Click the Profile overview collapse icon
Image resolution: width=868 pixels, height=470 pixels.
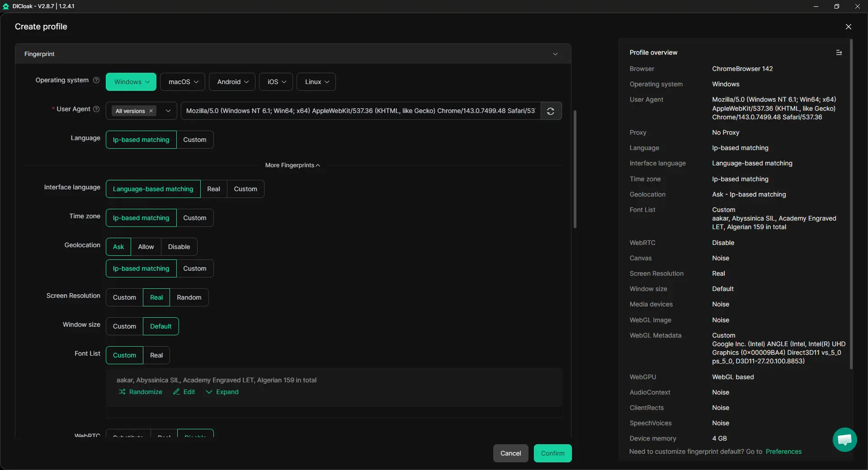[x=839, y=53]
